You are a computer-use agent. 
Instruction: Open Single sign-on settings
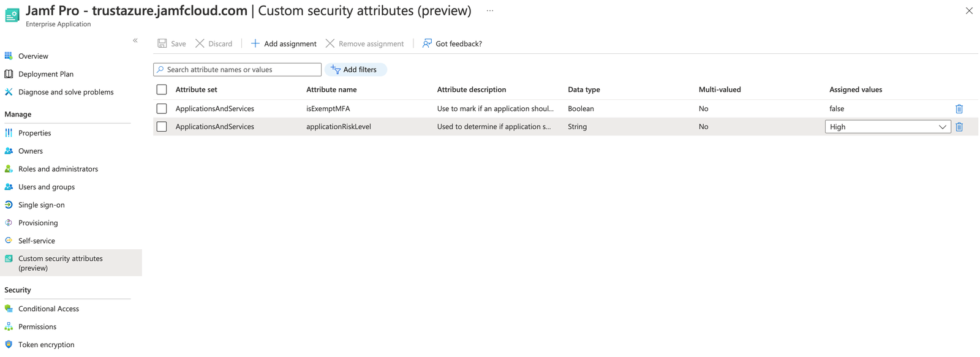click(42, 205)
